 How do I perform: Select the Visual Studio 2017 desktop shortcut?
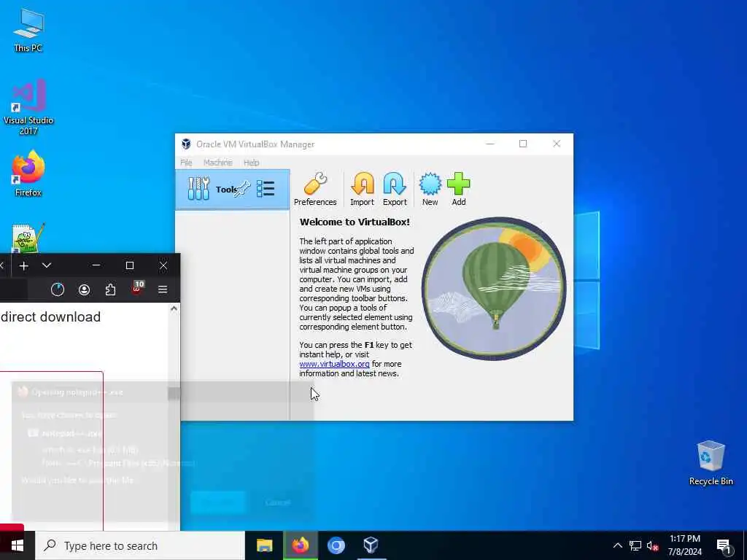click(x=28, y=107)
